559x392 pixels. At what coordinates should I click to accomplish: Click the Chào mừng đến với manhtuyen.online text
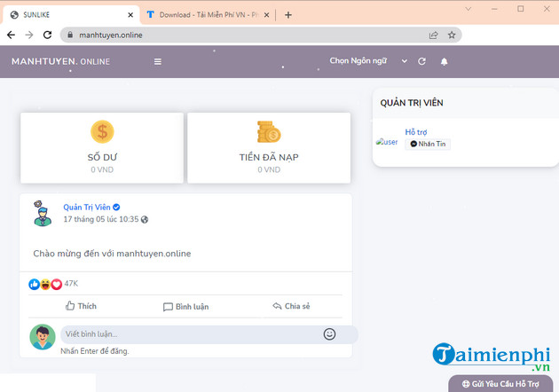112,254
